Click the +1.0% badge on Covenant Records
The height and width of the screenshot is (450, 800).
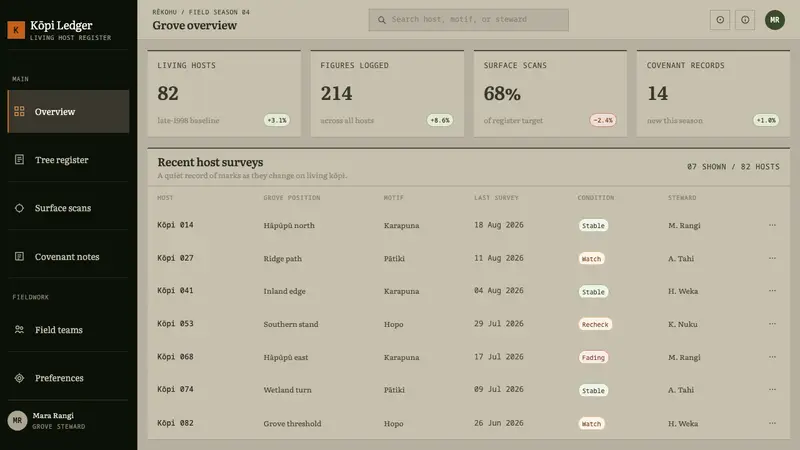766,120
